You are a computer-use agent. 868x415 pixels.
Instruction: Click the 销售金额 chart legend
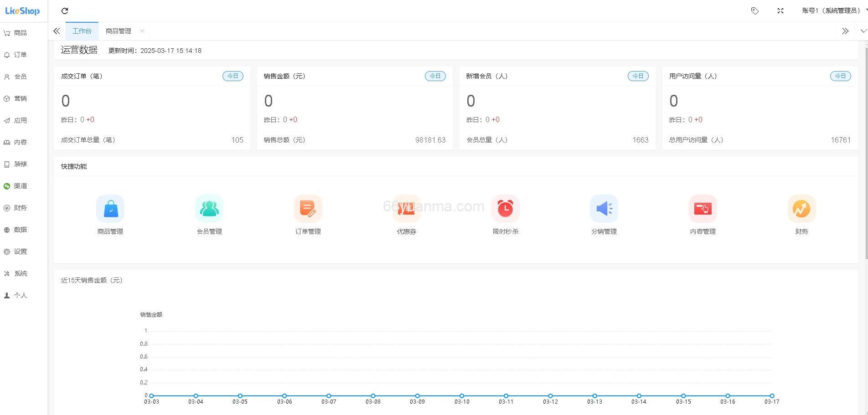point(151,314)
